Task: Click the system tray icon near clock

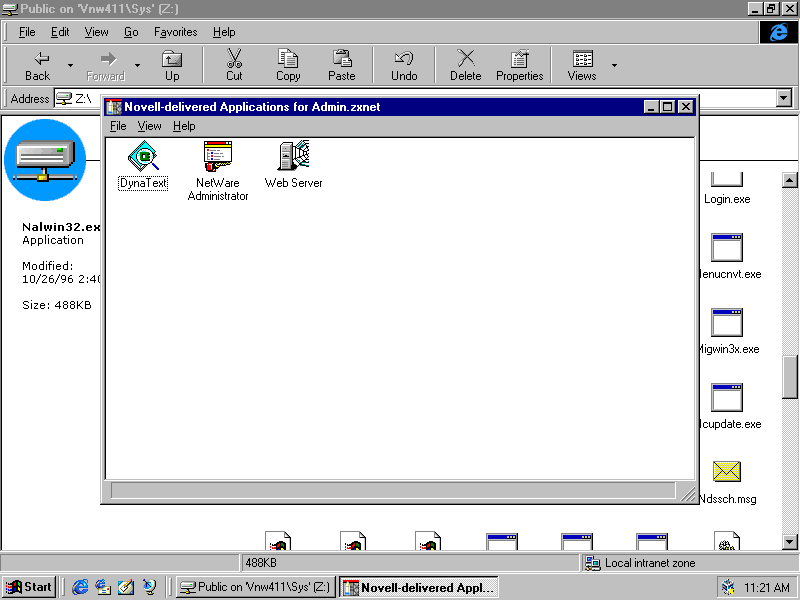Action: [x=729, y=588]
